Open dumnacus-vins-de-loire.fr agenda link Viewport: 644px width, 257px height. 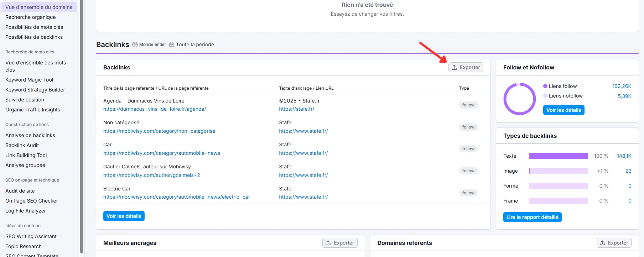pyautogui.click(x=155, y=109)
